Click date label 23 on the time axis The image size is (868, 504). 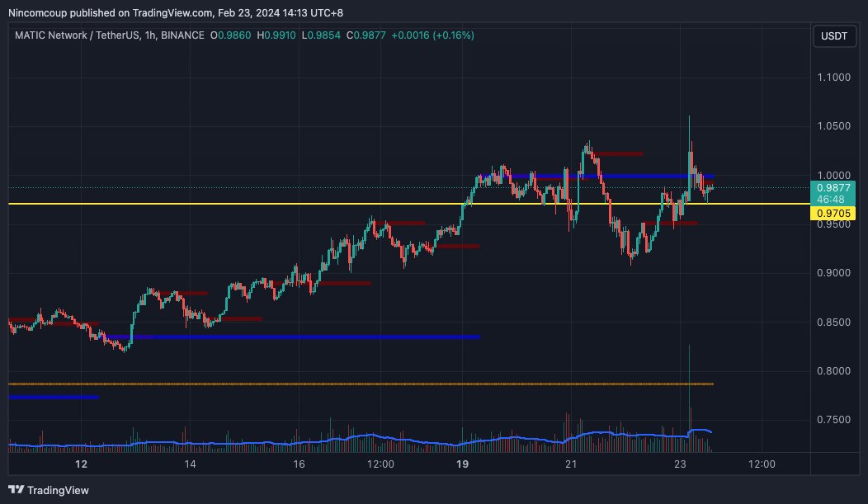pos(680,464)
